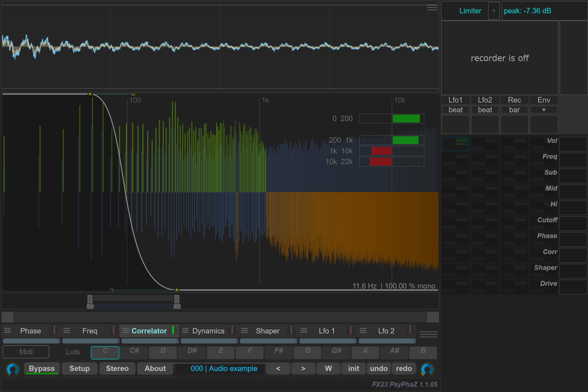
Task: Click the range slider right arrow icon
Action: coord(177,306)
